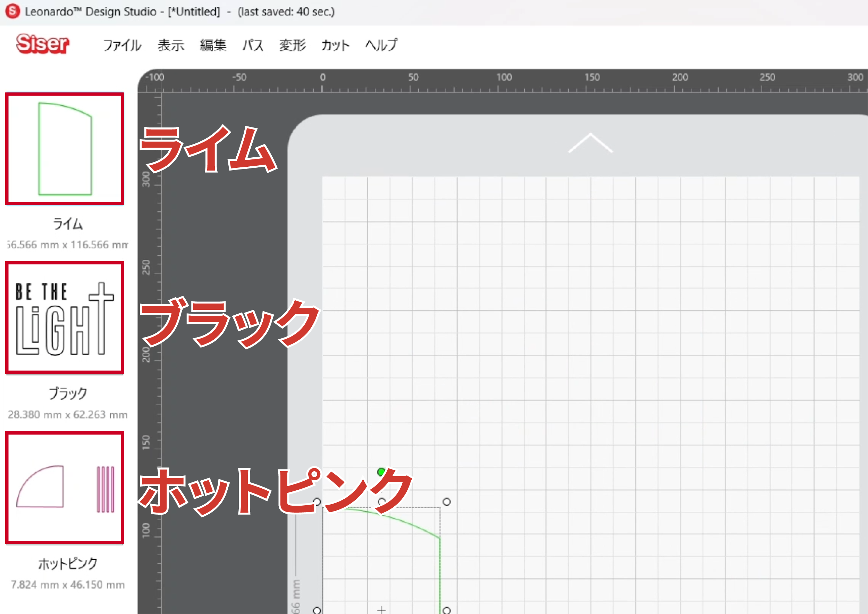
Task: Click the ホットピンク layer name label
Action: (x=68, y=564)
